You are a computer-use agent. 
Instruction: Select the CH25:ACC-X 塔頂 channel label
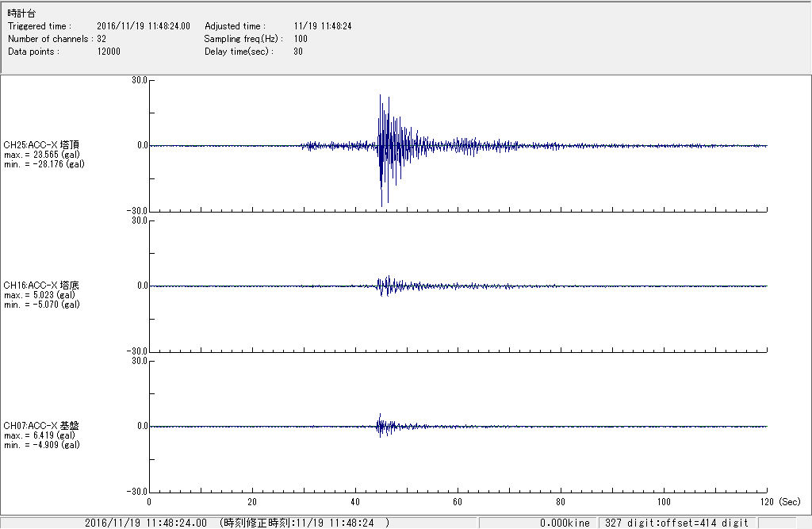pos(41,145)
